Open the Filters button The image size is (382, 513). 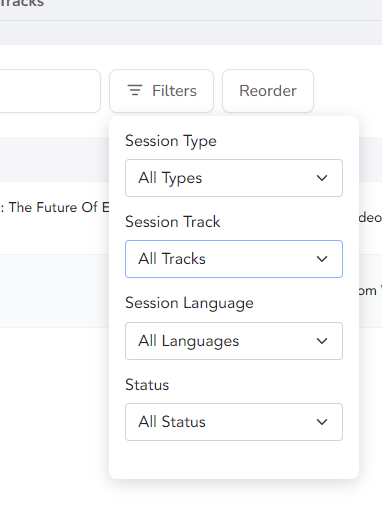tap(161, 91)
